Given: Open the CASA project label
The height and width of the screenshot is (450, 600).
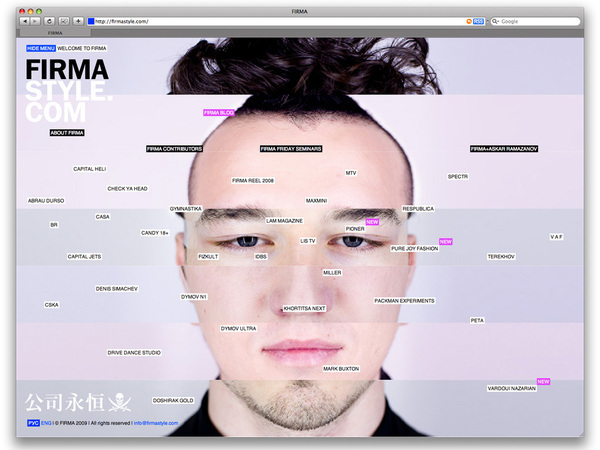Looking at the screenshot, I should (102, 217).
